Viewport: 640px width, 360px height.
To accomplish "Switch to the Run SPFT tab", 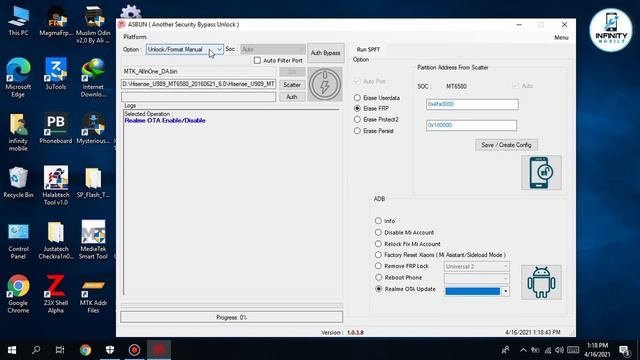I will click(x=368, y=49).
